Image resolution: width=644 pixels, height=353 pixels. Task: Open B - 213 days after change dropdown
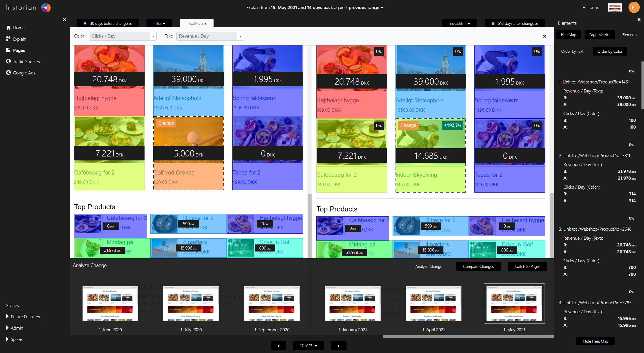[515, 23]
